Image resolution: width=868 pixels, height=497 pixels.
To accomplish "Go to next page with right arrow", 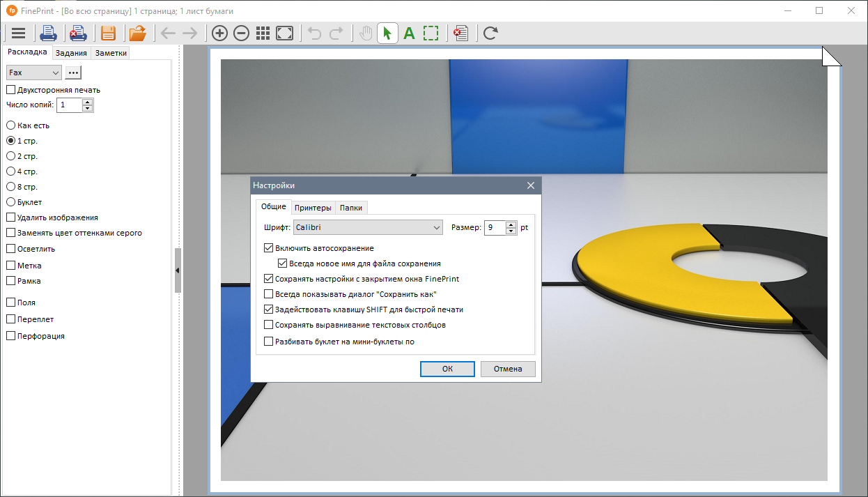I will 189,33.
